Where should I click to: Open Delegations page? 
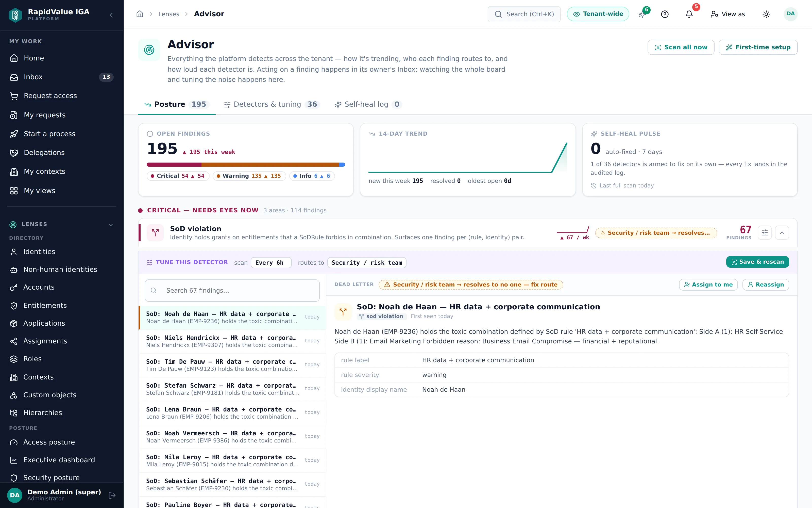(x=62, y=153)
